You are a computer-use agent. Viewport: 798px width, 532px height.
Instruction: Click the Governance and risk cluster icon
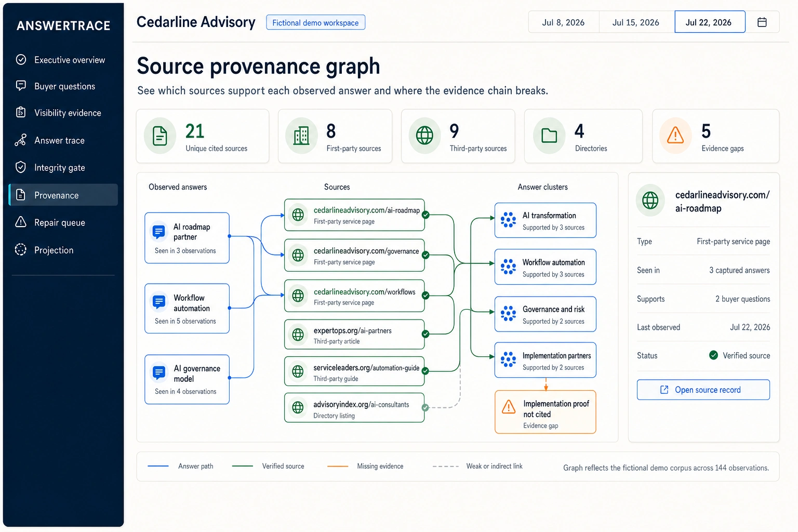pos(508,314)
